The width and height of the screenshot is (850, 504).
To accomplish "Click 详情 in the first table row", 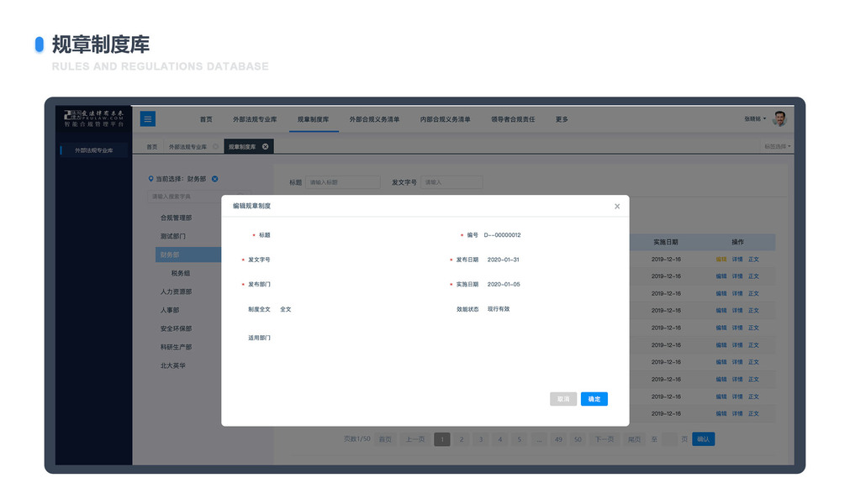I will (x=737, y=260).
